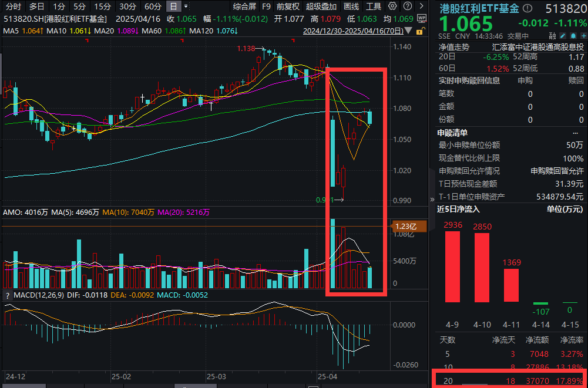Viewport: 588px width, 388px height.
Task: Switch to the 分时 intraday tab
Action: pyautogui.click(x=12, y=6)
